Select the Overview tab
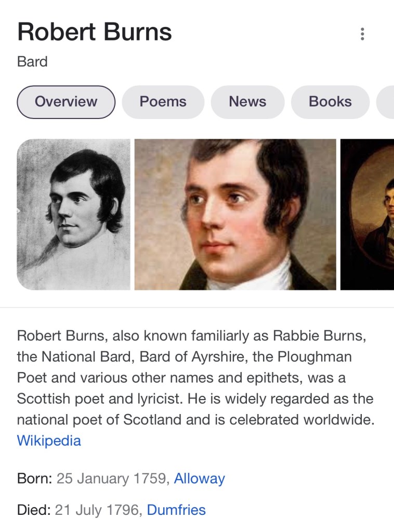 point(66,102)
